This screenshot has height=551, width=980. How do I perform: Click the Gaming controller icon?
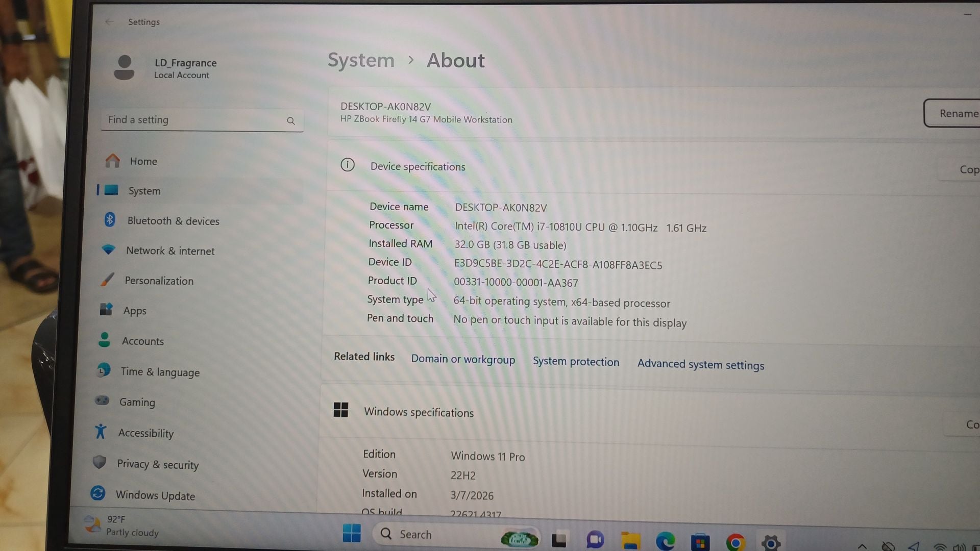point(102,400)
